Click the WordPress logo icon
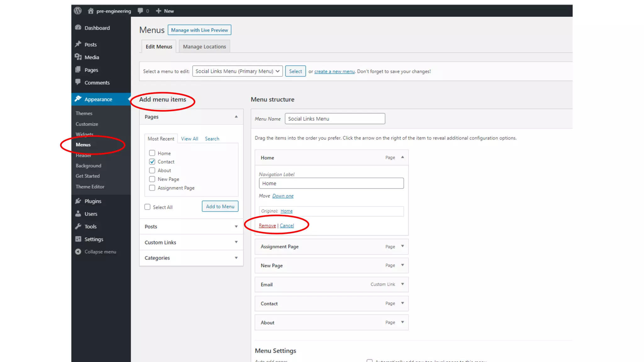The width and height of the screenshot is (644, 362). (x=78, y=11)
